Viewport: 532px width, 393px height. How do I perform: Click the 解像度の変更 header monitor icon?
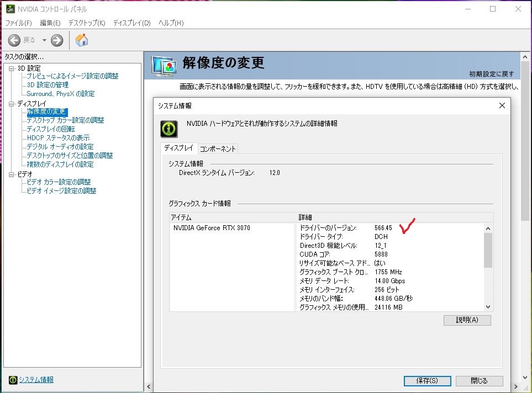pyautogui.click(x=164, y=66)
